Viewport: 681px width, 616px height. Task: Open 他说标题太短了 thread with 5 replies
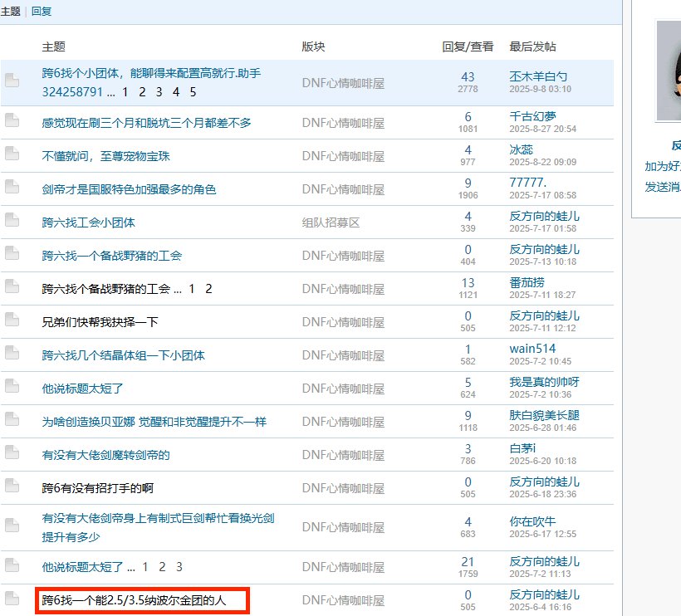tap(82, 389)
